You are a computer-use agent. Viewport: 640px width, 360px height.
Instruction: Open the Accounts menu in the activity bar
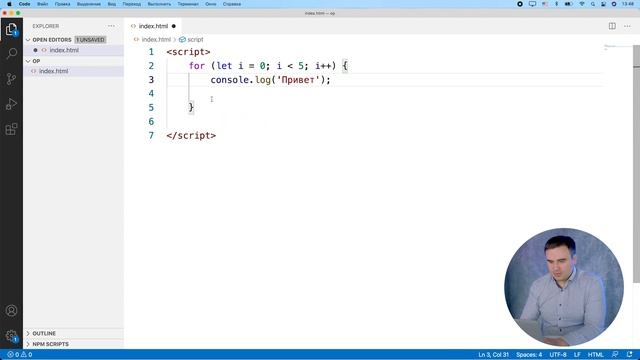coord(11,311)
